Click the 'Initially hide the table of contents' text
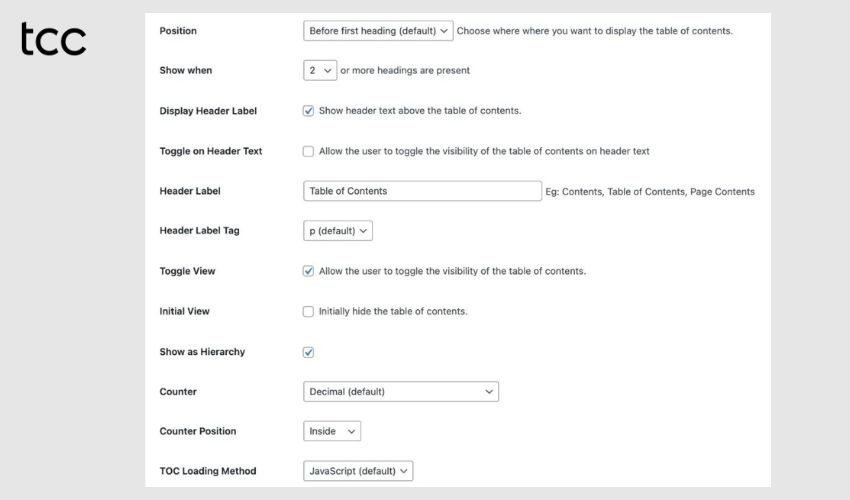 point(393,311)
